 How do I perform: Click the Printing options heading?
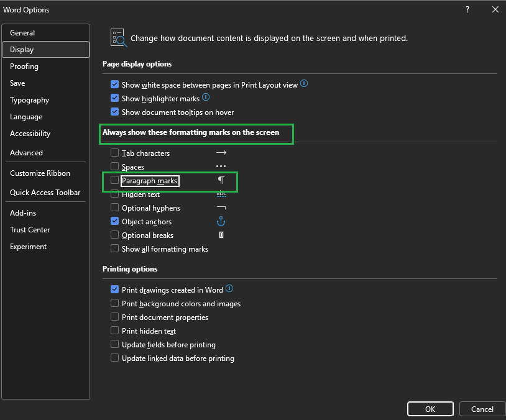(130, 269)
